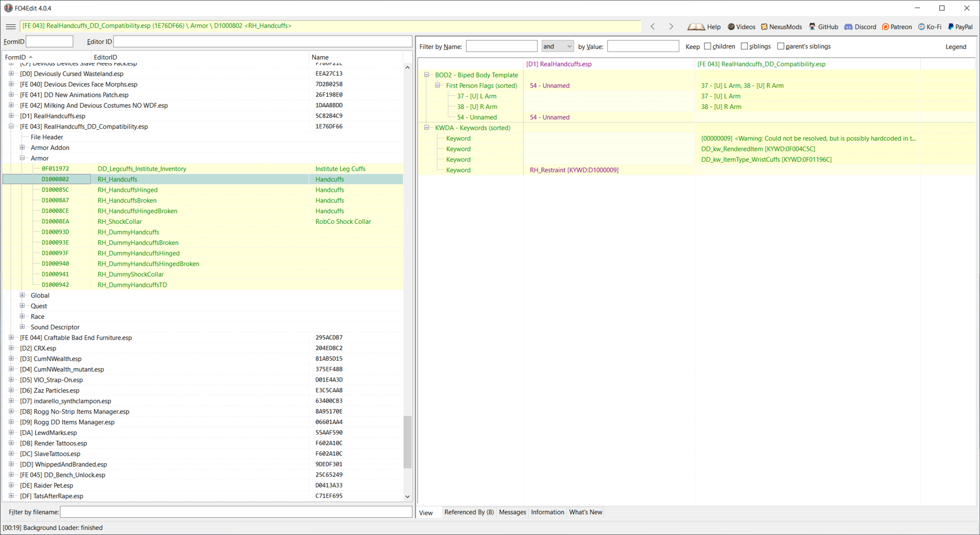Open the Videos link icon
980x535 pixels.
click(731, 27)
